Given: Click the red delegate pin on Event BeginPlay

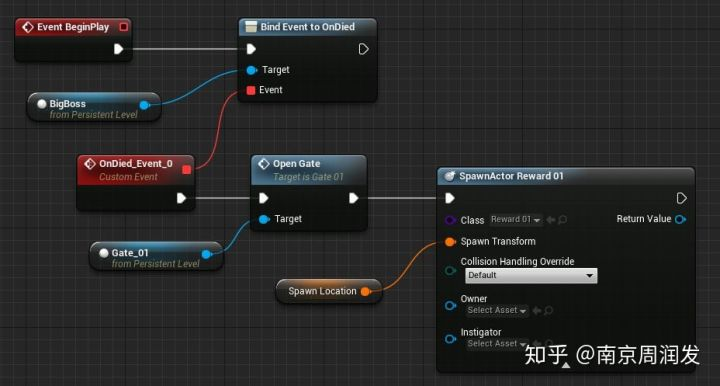Looking at the screenshot, I should coord(124,27).
